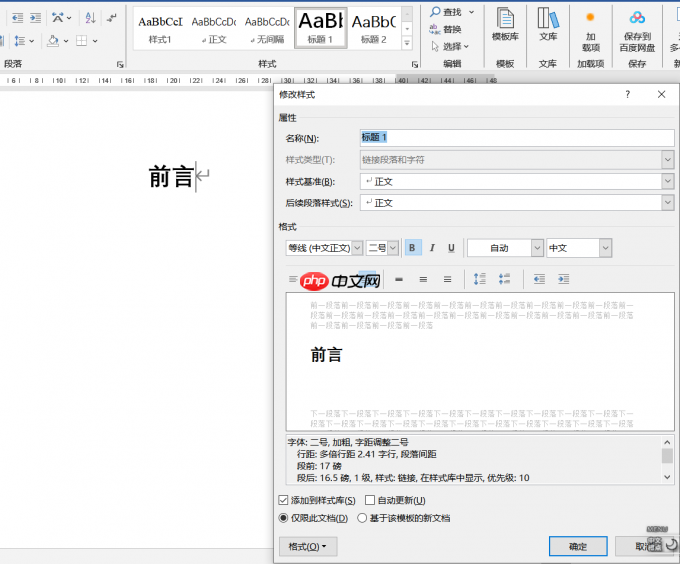Apply the 标题 1 style from gallery

pos(320,28)
